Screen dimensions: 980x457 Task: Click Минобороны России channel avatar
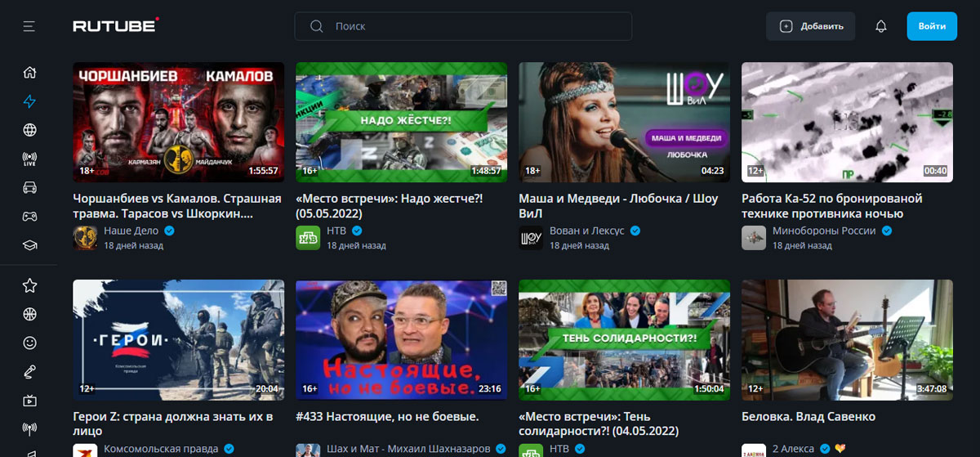coord(754,238)
